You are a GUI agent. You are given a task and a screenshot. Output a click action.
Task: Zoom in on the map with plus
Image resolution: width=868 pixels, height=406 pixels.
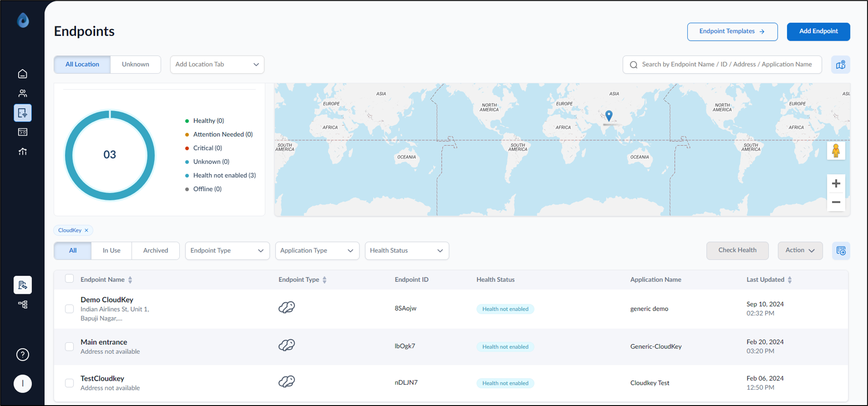(x=836, y=183)
